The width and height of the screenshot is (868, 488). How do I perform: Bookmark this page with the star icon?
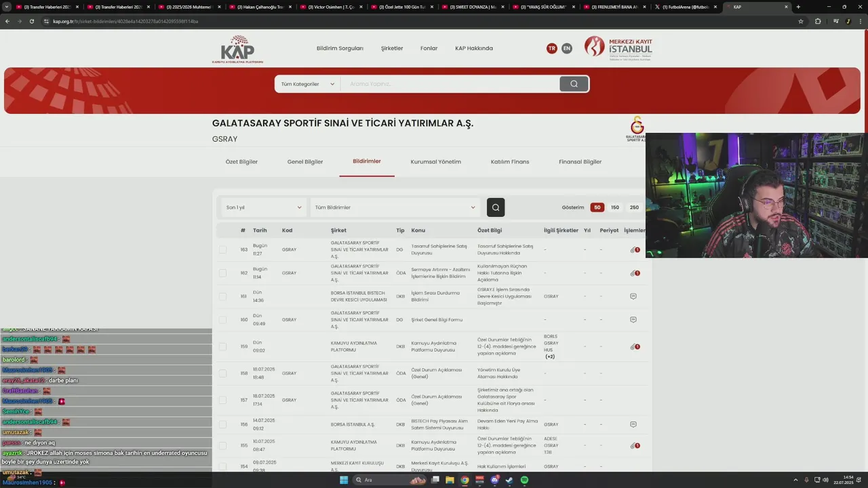coord(801,21)
